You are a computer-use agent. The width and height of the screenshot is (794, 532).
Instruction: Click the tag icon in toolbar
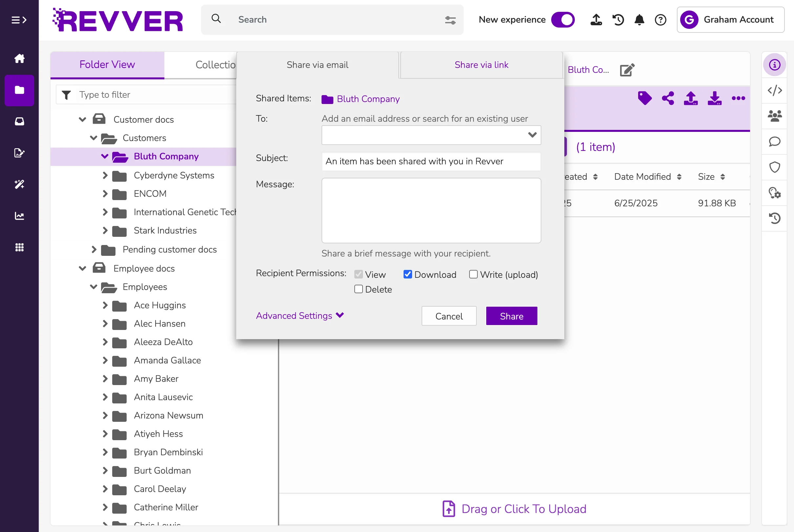tap(644, 98)
